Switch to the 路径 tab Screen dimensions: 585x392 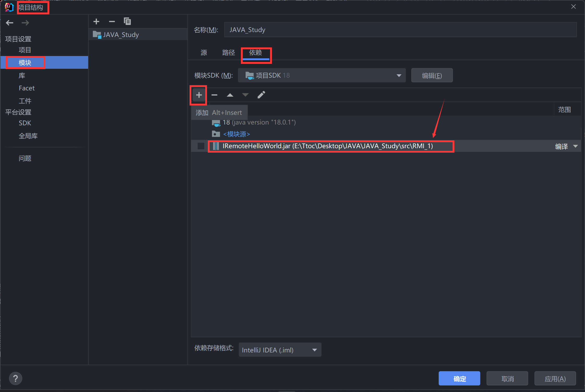[x=229, y=53]
